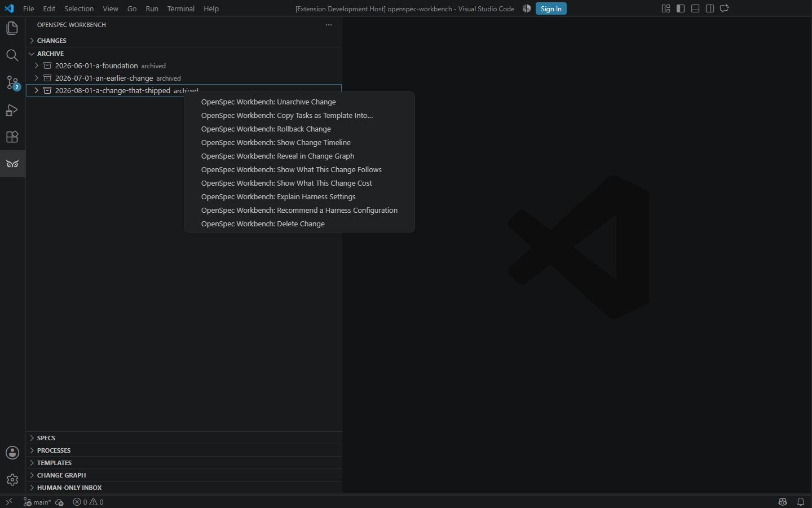Choose Rollback Change from context menu

299,129
